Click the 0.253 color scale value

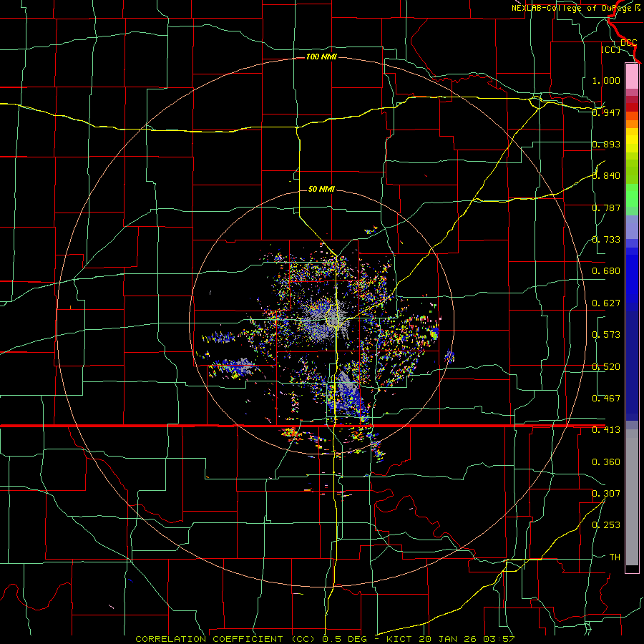[606, 525]
